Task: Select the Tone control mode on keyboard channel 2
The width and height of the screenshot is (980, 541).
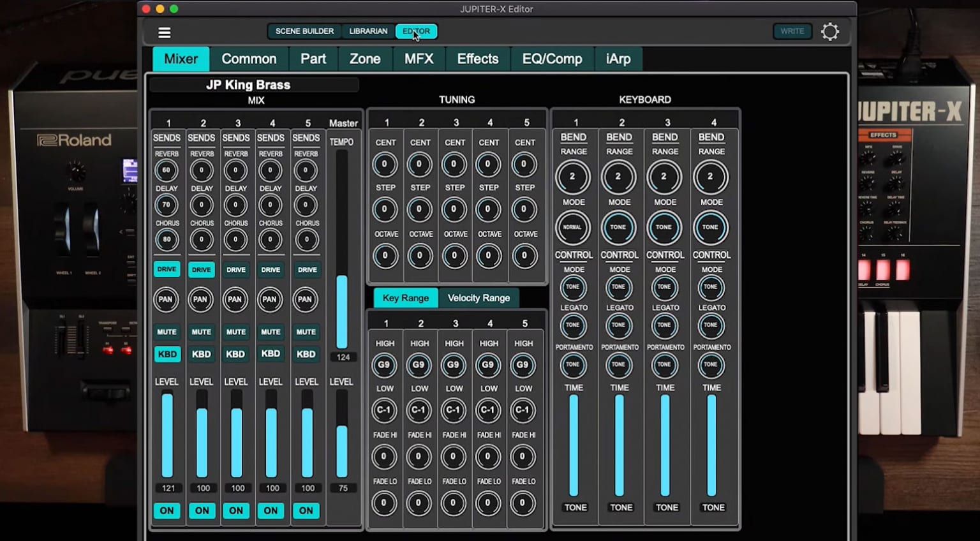Action: coord(619,288)
